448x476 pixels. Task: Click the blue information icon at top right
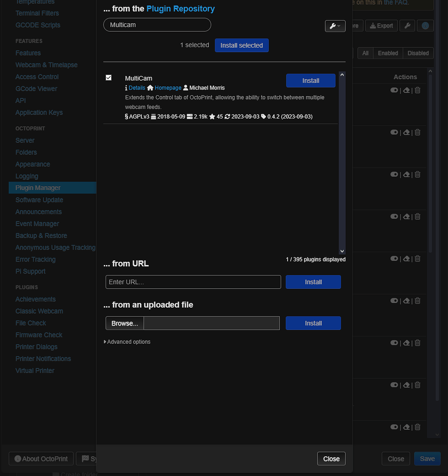pyautogui.click(x=425, y=26)
